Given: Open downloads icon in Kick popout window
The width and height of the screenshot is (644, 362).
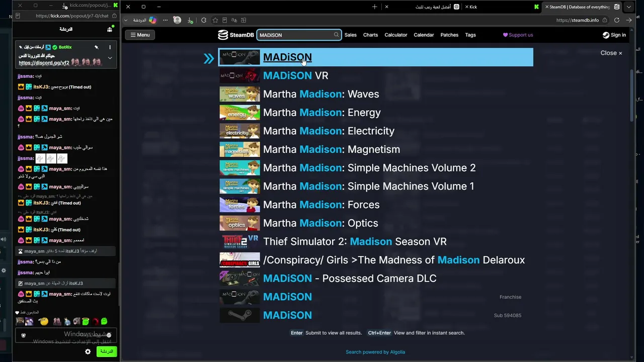Looking at the screenshot, I should coord(65,6).
